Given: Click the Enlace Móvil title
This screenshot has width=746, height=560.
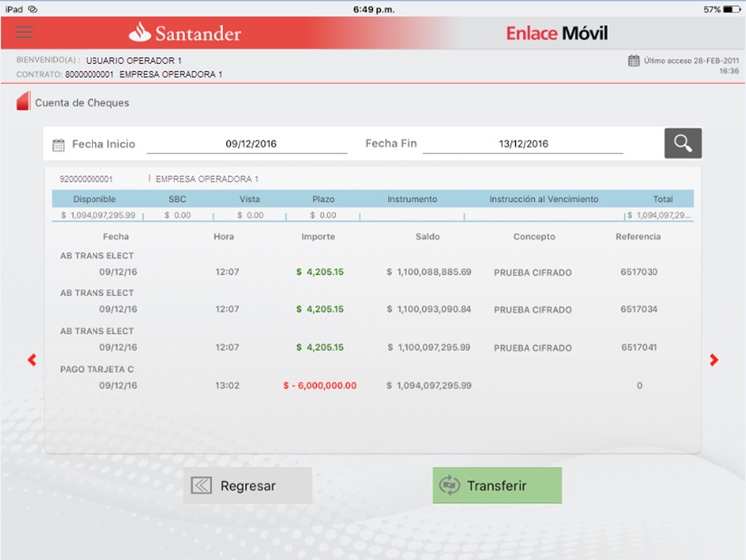Looking at the screenshot, I should pyautogui.click(x=557, y=33).
